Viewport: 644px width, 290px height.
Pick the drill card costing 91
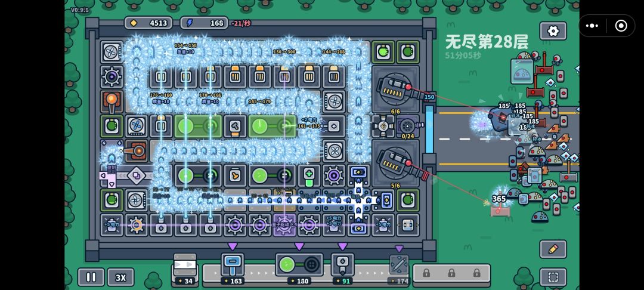342,269
